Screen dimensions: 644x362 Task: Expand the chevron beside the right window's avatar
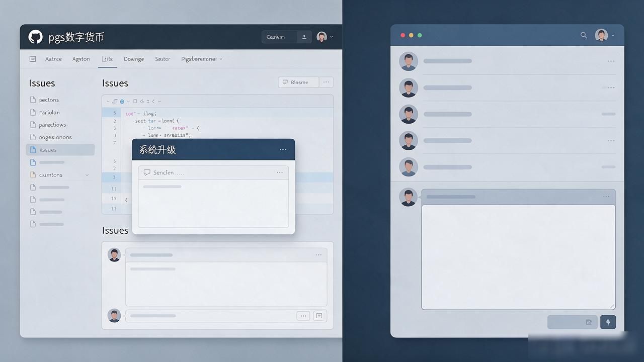coord(612,35)
